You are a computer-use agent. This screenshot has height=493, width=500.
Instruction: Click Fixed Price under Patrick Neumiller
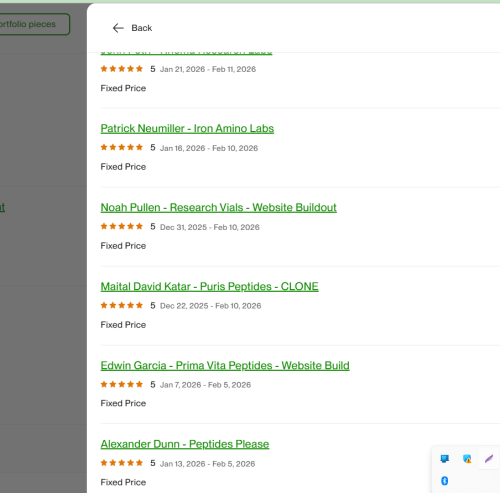(123, 167)
